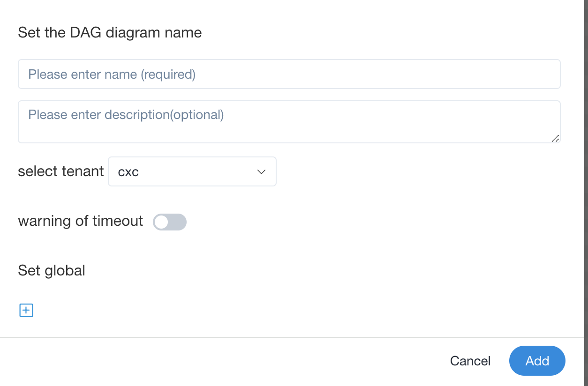Click the "warning of timeout" label
Screen dimensions: 588x386
coord(80,221)
